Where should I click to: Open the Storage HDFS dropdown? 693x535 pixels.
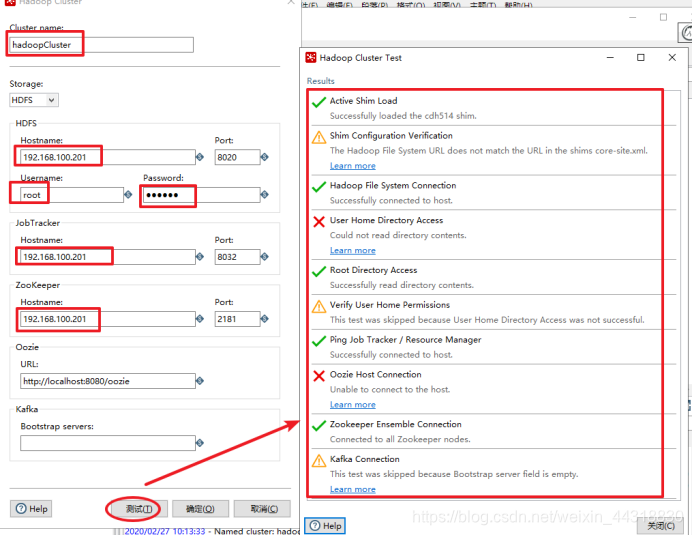pyautogui.click(x=34, y=100)
